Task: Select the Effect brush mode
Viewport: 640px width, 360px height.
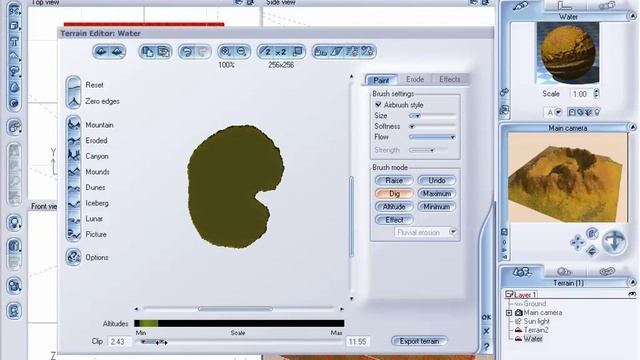Action: pyautogui.click(x=394, y=220)
